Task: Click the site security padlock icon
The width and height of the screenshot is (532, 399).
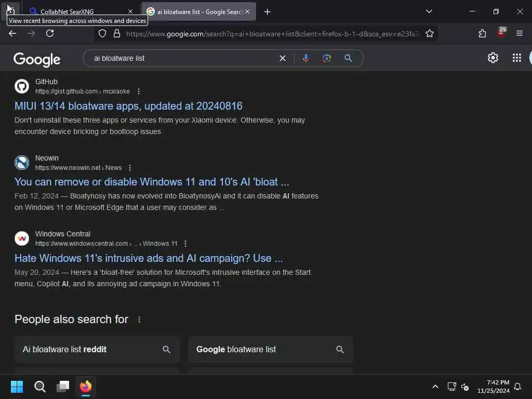Action: [117, 33]
